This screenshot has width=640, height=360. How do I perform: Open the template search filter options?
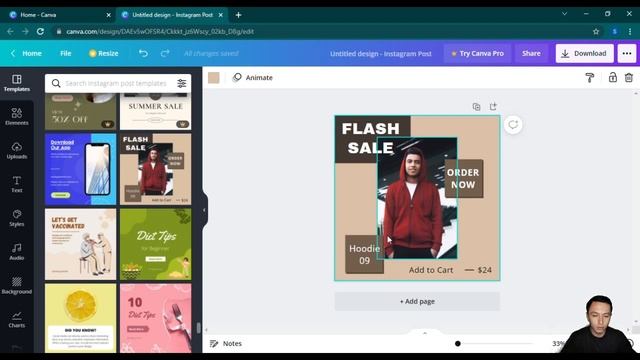click(x=182, y=83)
